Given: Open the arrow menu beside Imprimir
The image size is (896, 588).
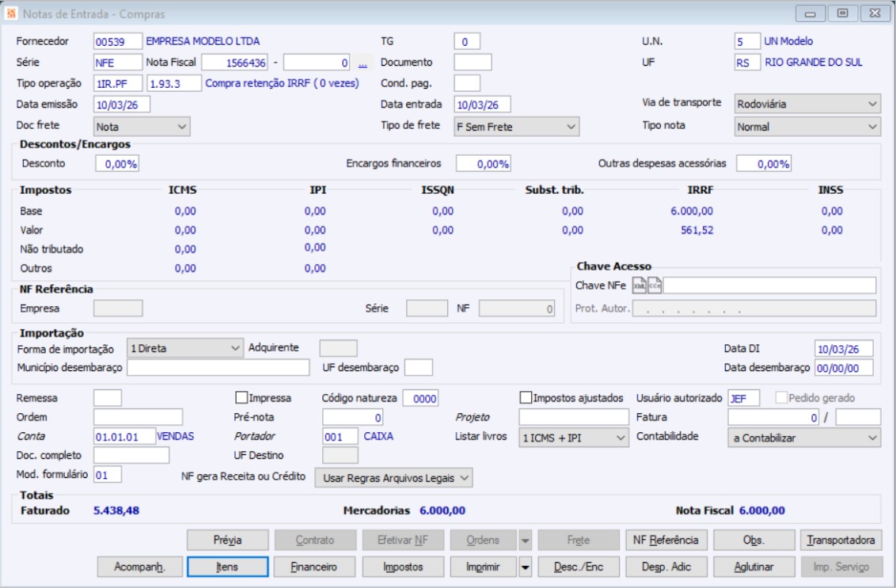Looking at the screenshot, I should click(x=525, y=567).
